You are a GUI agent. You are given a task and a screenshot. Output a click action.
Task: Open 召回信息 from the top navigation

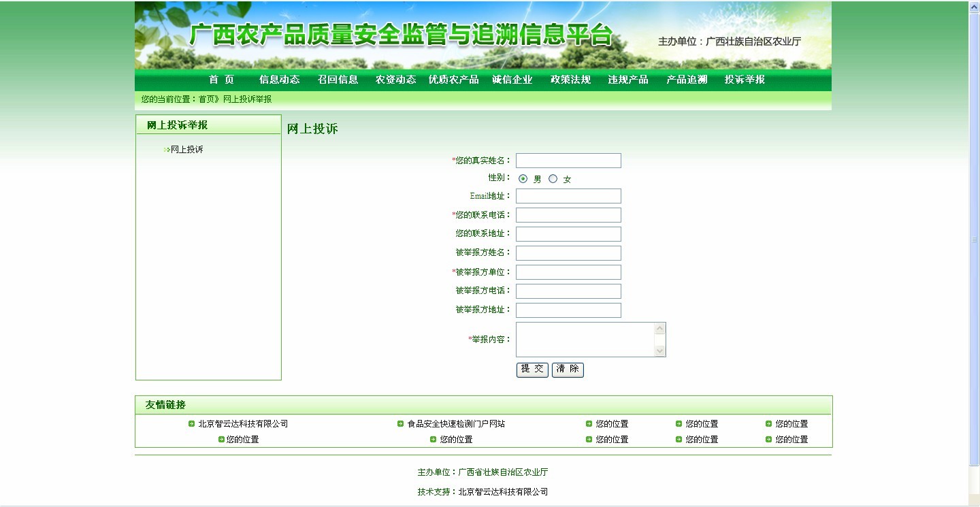(x=338, y=80)
